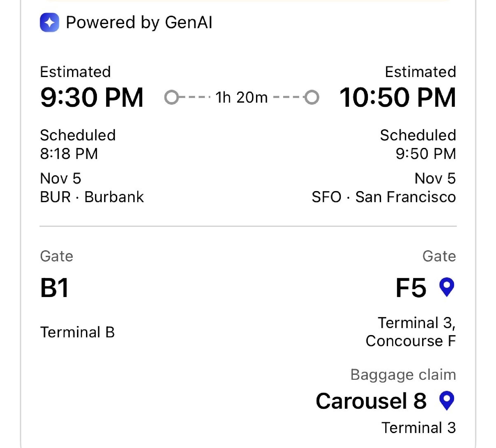Tap SFO · San Francisco destination airport
Image resolution: width=496 pixels, height=448 pixels.
(384, 197)
